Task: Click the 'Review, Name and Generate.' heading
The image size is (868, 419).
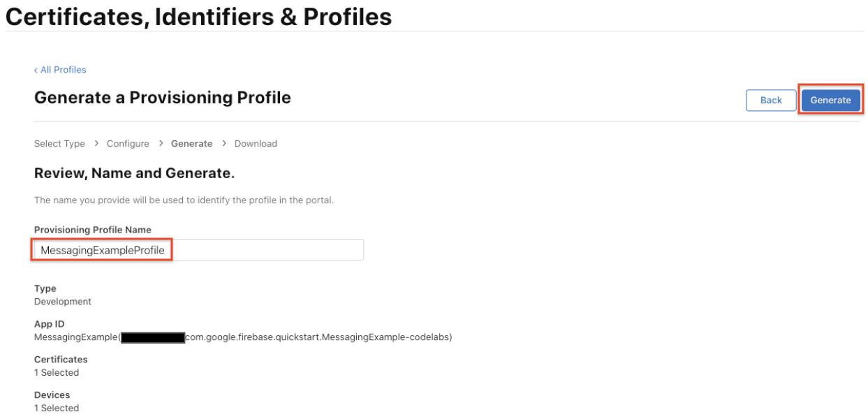Action: pyautogui.click(x=134, y=173)
